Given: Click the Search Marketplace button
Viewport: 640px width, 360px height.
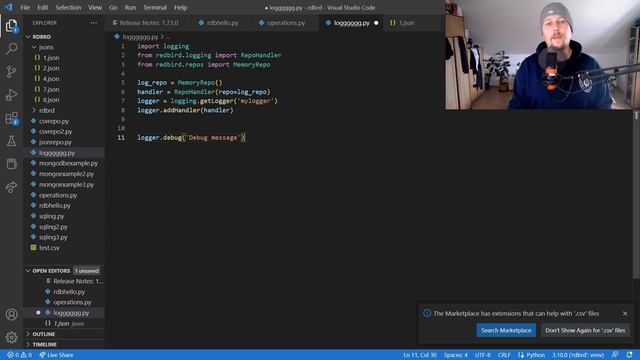Looking at the screenshot, I should click(x=506, y=330).
